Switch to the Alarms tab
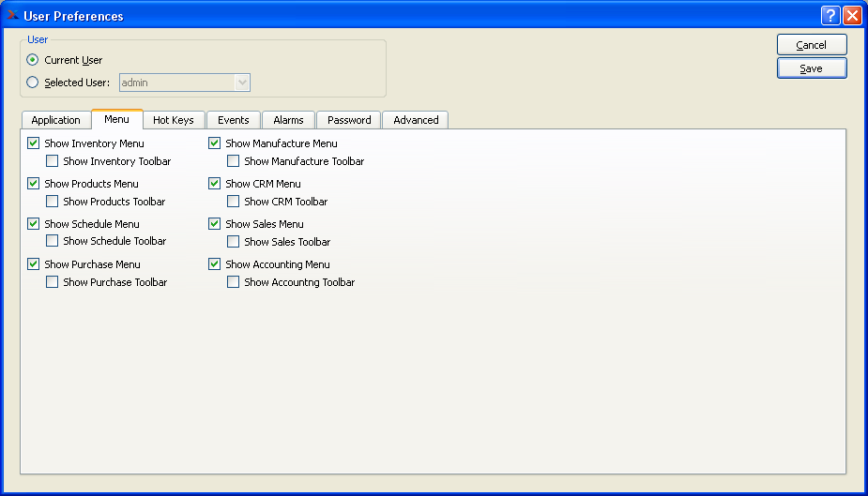Image resolution: width=868 pixels, height=496 pixels. tap(288, 120)
